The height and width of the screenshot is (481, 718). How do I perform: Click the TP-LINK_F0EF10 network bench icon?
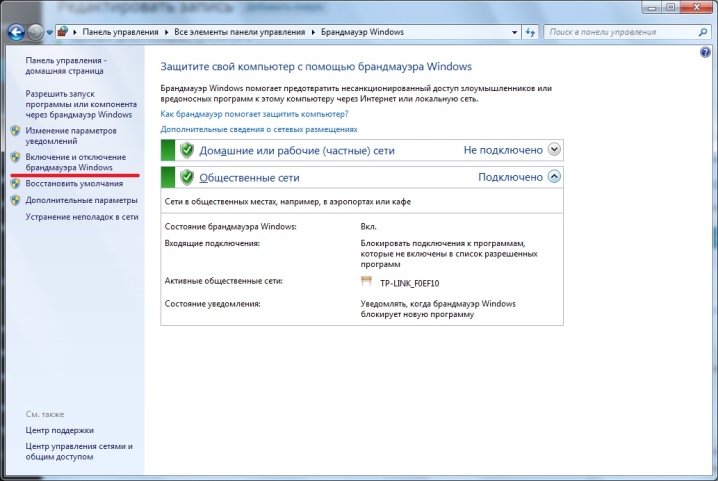pos(366,281)
